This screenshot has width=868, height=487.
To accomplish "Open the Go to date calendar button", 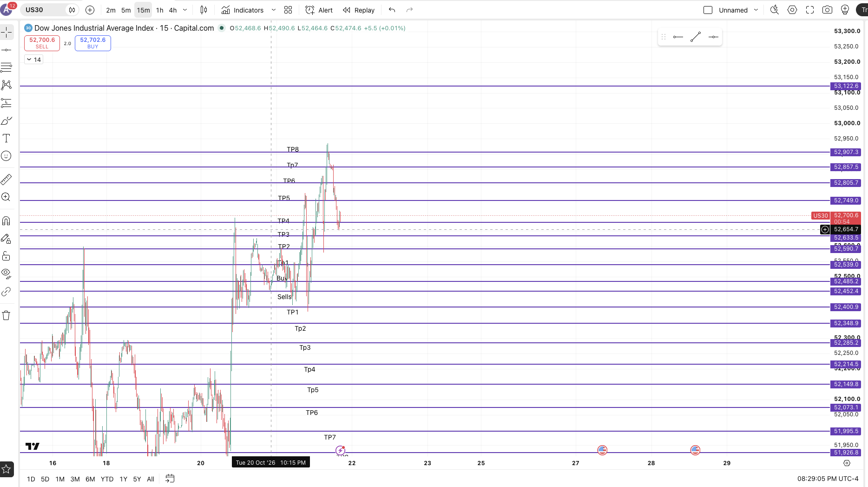I will pyautogui.click(x=170, y=479).
